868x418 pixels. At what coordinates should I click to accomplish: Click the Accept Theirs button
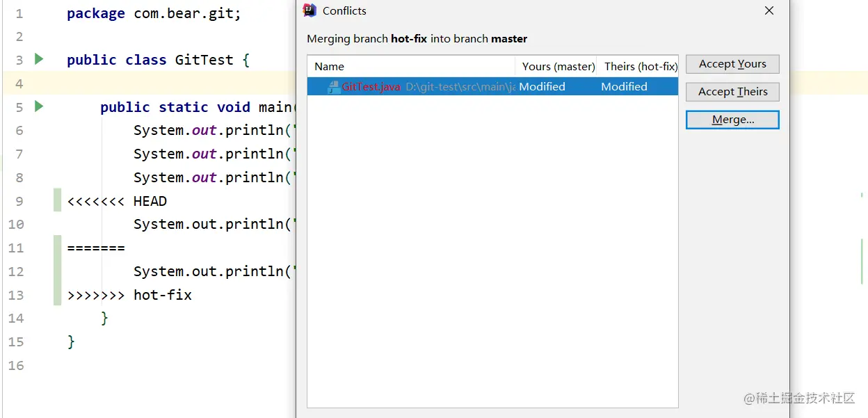tap(732, 92)
